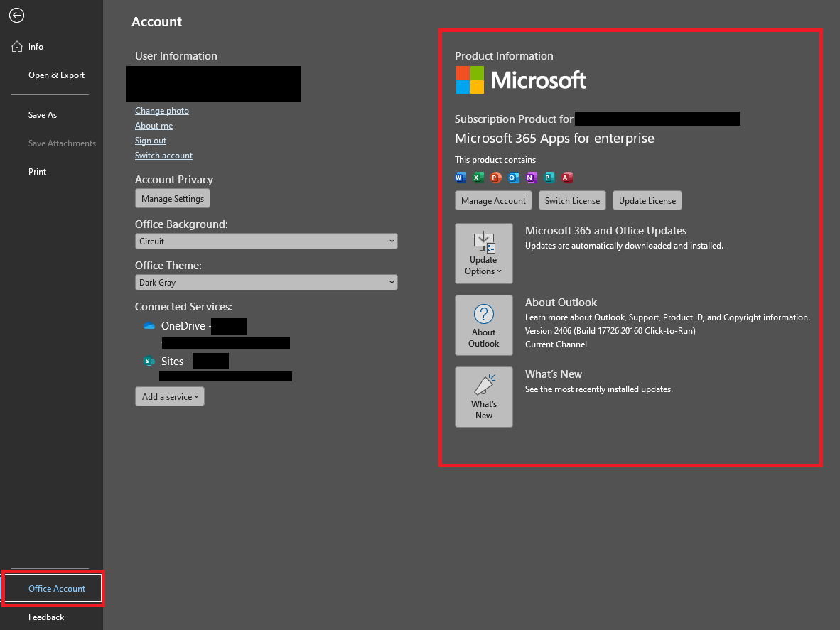Click the Access product icon
Screen dimensions: 840x630
(x=567, y=177)
